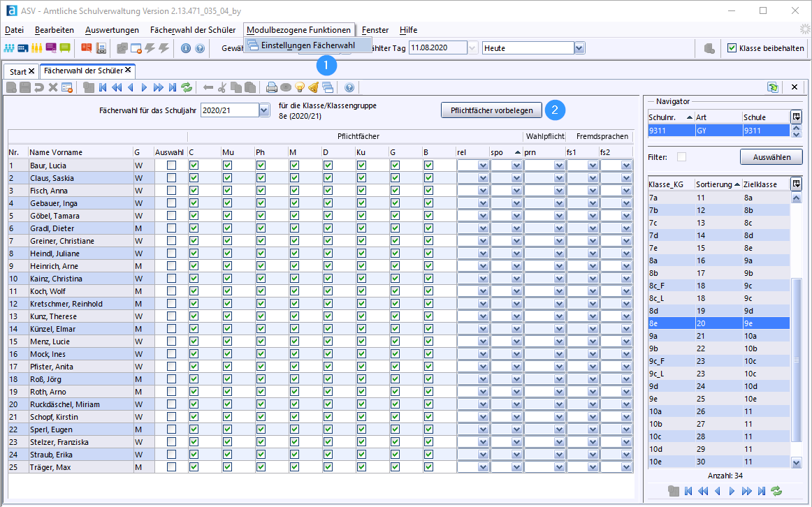Uncheck the B subject for Träger, Max

428,467
